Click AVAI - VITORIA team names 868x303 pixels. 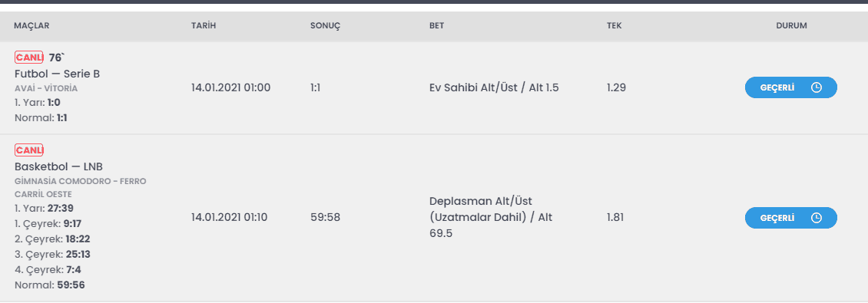[x=46, y=88]
